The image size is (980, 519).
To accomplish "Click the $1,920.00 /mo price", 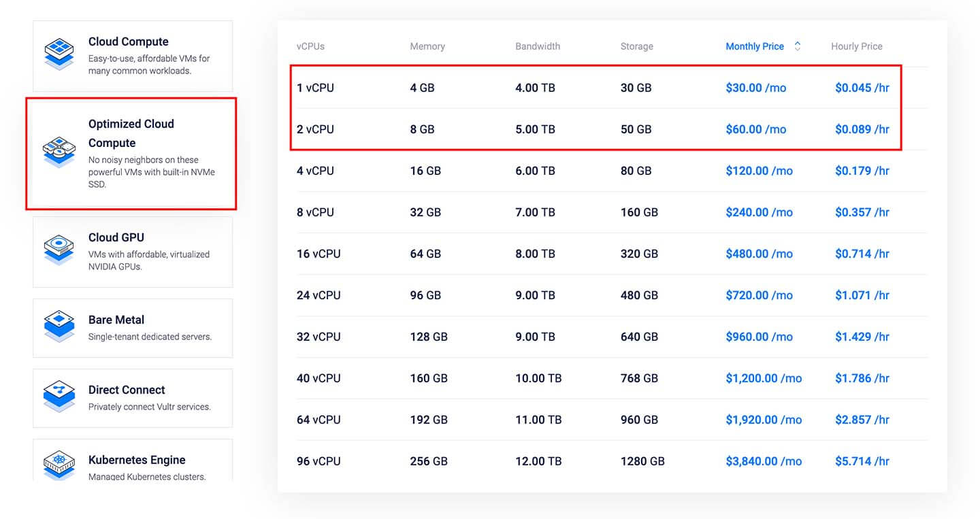I will pyautogui.click(x=764, y=420).
